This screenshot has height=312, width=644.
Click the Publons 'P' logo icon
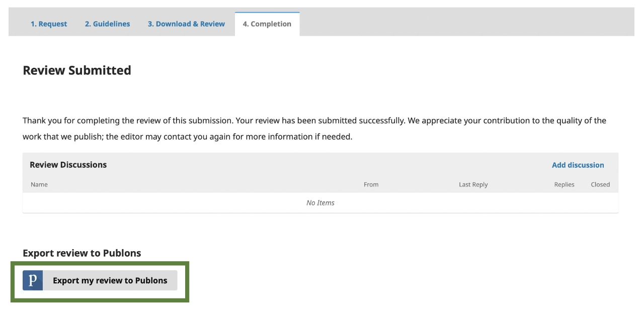[33, 280]
